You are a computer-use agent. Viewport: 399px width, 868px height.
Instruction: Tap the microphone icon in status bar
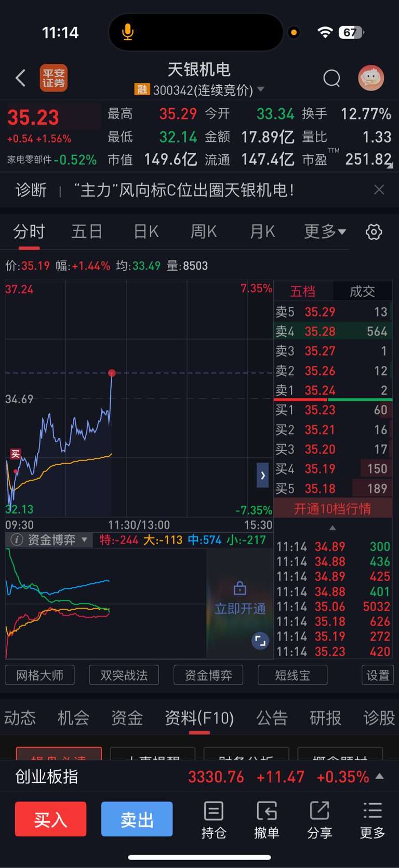pyautogui.click(x=128, y=32)
